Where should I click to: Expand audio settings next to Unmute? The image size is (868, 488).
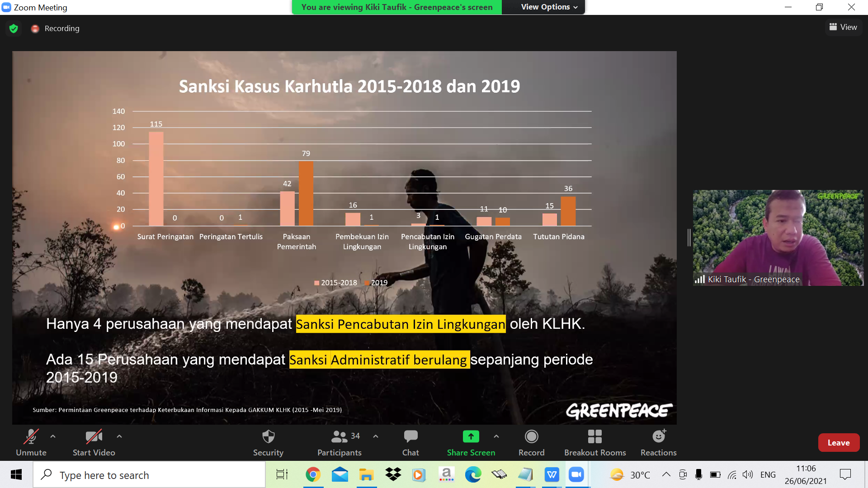pyautogui.click(x=52, y=436)
